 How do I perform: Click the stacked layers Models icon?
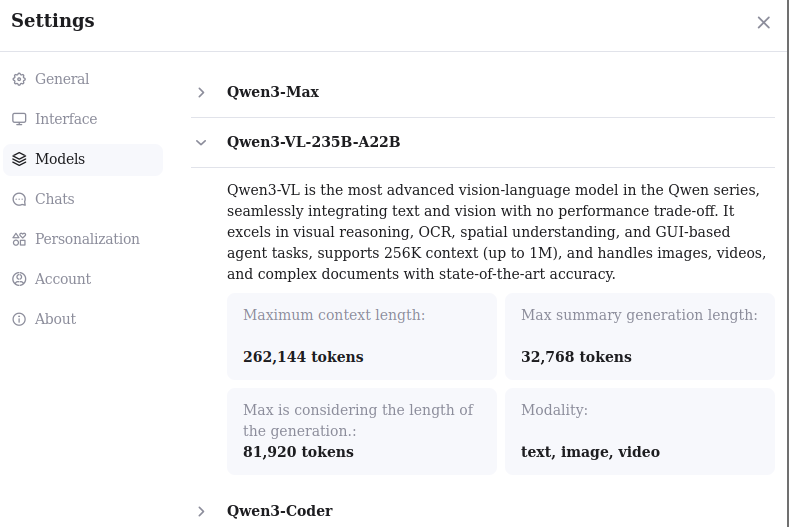pos(19,159)
